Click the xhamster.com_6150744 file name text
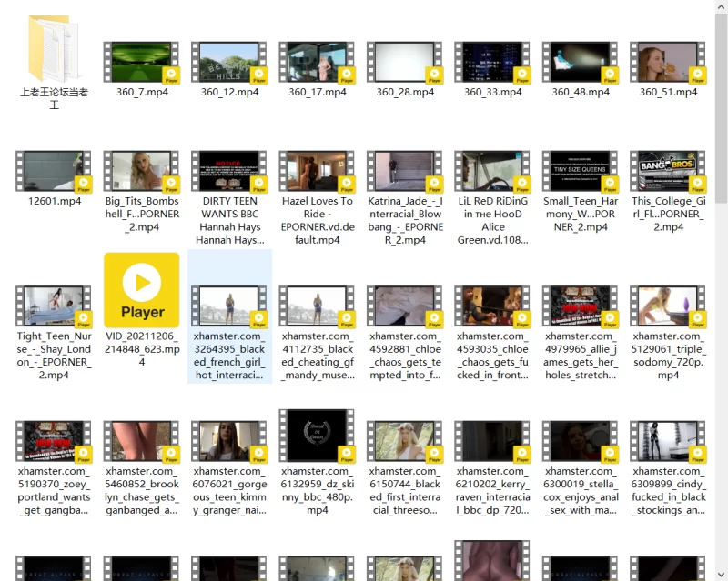 [405, 490]
